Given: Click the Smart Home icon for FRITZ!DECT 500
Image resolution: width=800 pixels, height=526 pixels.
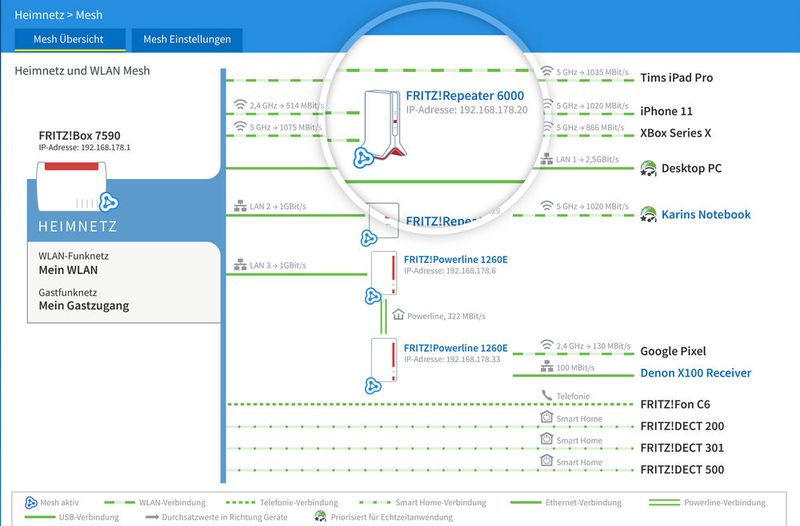Looking at the screenshot, I should click(x=546, y=460).
